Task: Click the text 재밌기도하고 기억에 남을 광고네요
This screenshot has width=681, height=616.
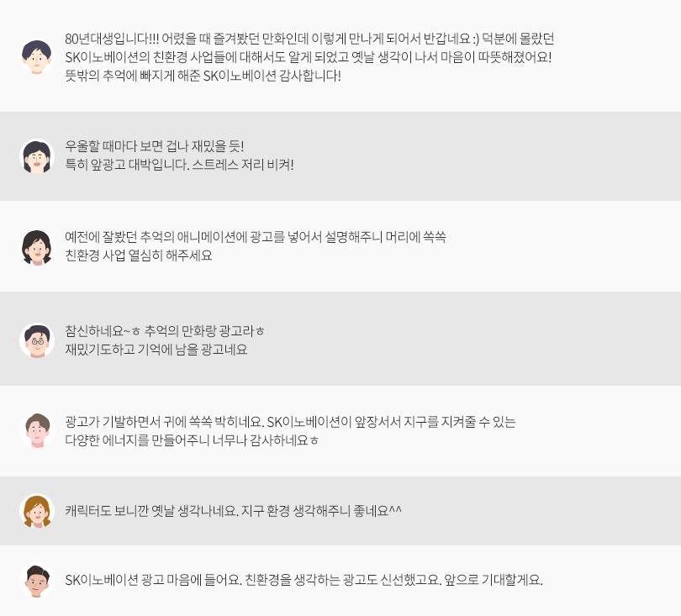Action: pyautogui.click(x=156, y=349)
